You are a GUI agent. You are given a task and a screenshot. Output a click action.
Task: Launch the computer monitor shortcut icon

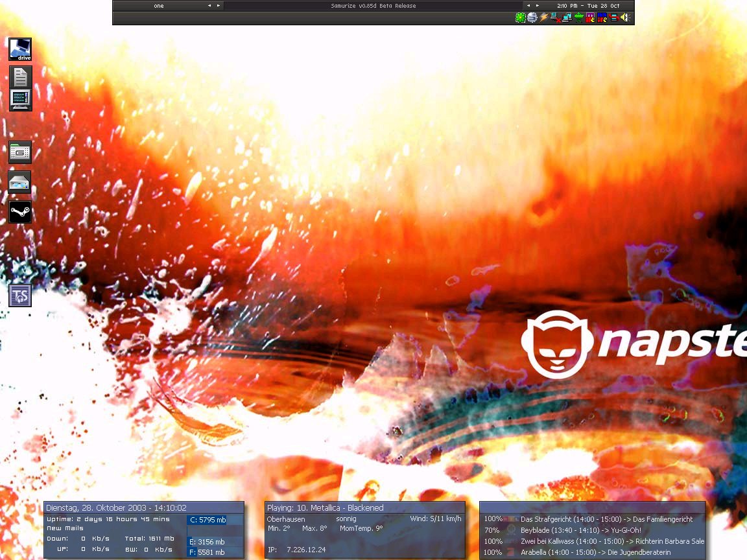click(21, 100)
